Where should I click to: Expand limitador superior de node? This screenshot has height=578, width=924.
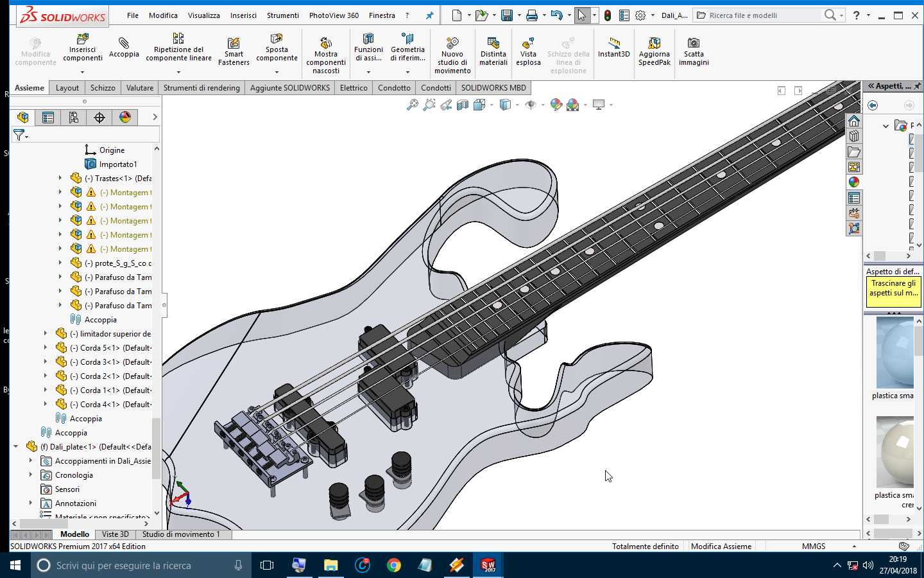coord(46,333)
